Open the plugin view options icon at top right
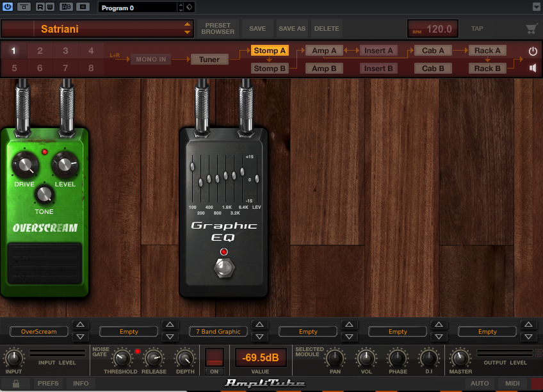The width and height of the screenshot is (543, 392). coord(537,7)
